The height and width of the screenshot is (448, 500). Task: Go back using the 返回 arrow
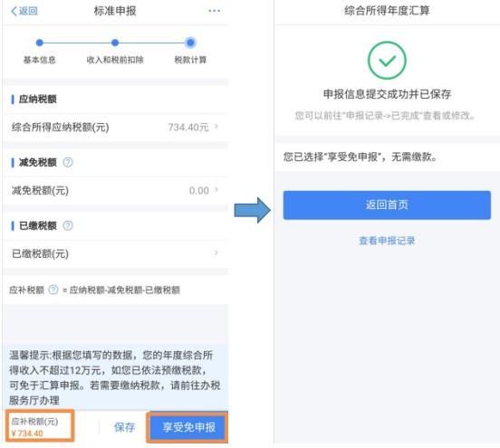[24, 11]
